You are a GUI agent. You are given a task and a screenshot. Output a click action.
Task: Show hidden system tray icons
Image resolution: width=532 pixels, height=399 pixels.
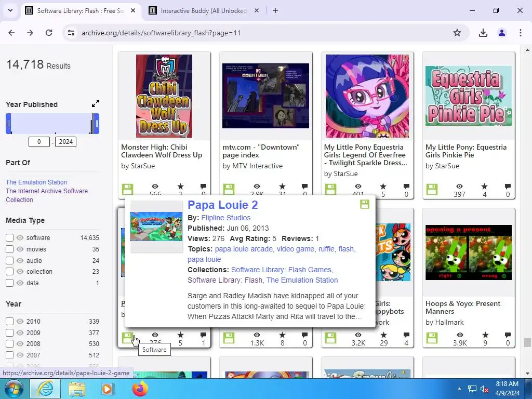[459, 389]
